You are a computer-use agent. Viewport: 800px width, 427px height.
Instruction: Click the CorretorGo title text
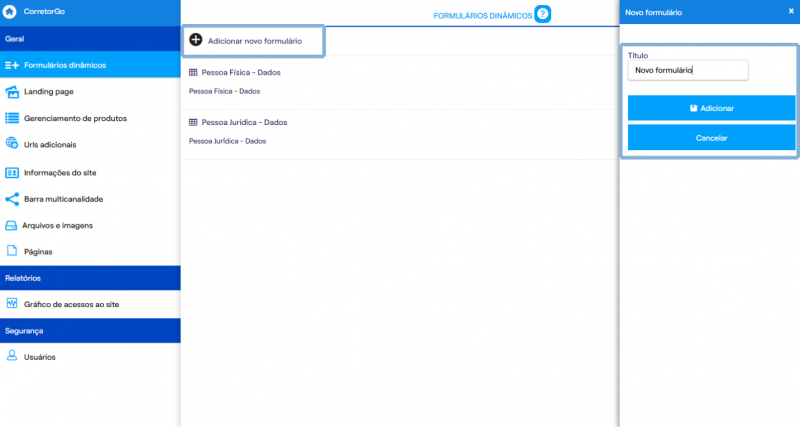[x=44, y=11]
